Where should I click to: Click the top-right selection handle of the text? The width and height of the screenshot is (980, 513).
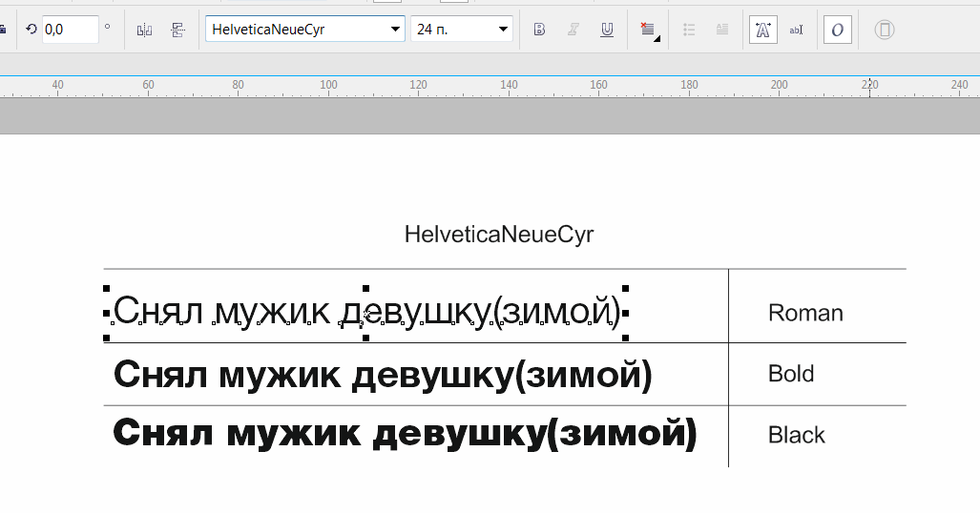[626, 288]
